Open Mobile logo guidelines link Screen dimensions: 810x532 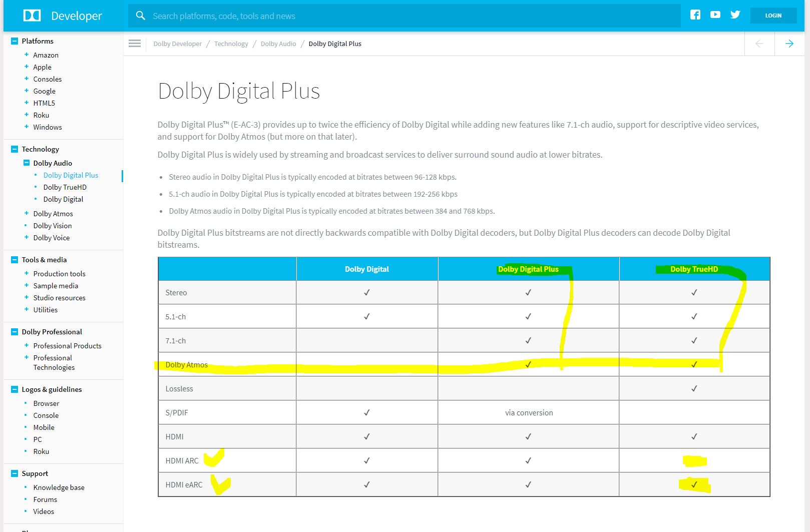(44, 427)
